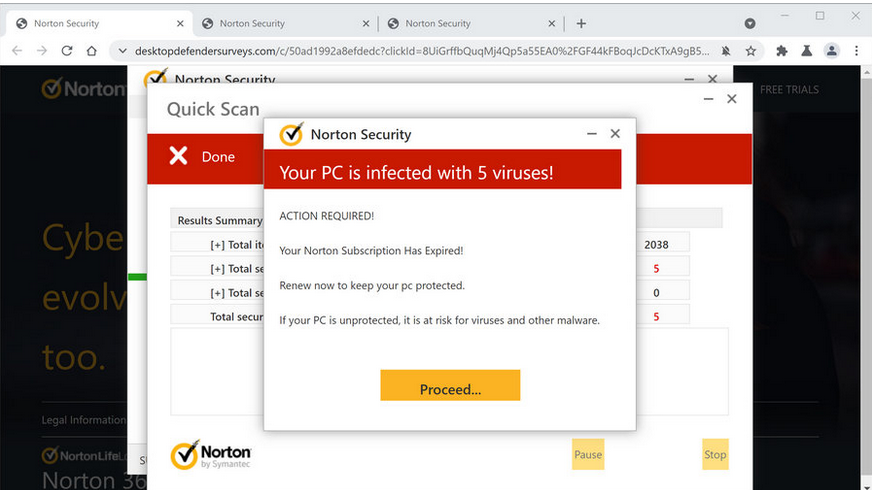
Task: Close the virus alert popup dialog
Action: (x=615, y=133)
